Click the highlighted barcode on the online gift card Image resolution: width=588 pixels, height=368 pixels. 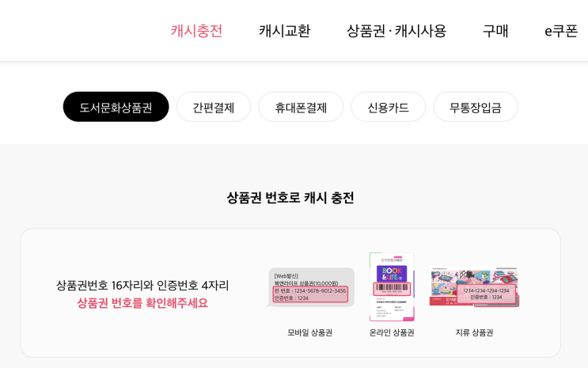(392, 289)
